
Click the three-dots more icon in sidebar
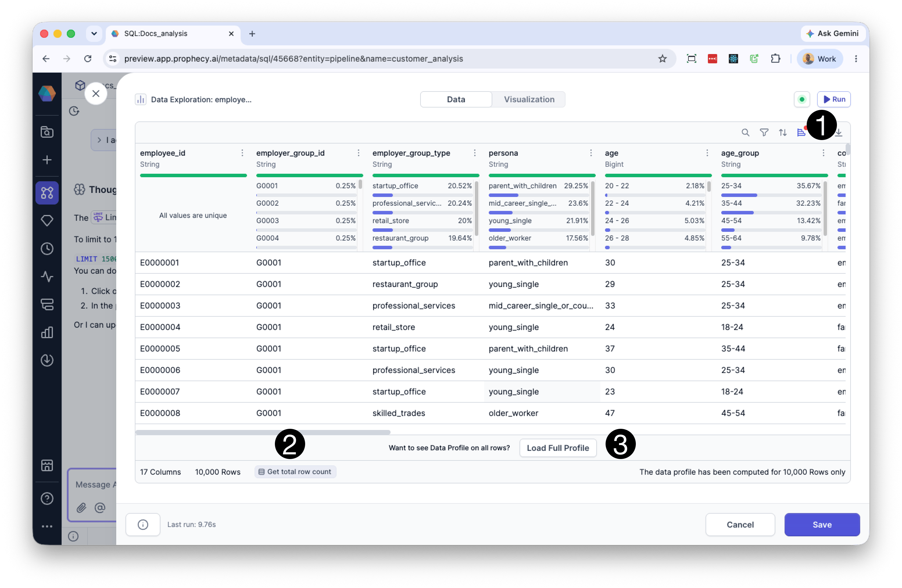(47, 526)
